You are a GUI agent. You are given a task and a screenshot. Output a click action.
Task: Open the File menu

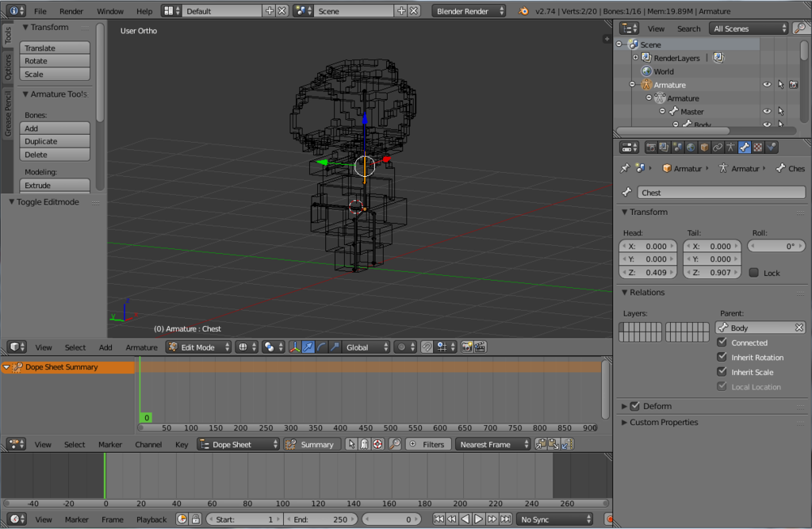coord(40,11)
